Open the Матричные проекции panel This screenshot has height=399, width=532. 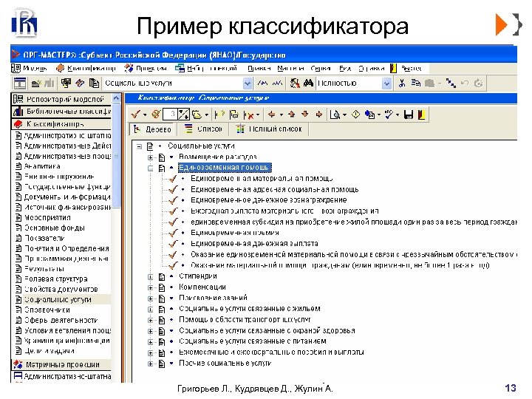point(61,365)
